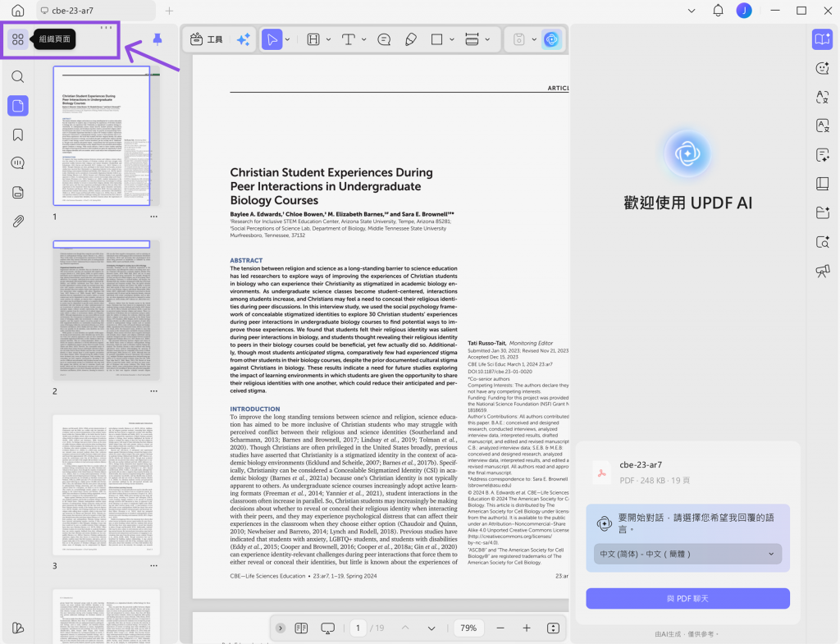This screenshot has width=840, height=644.
Task: Open more options for page 2 thumbnail
Action: coord(153,391)
